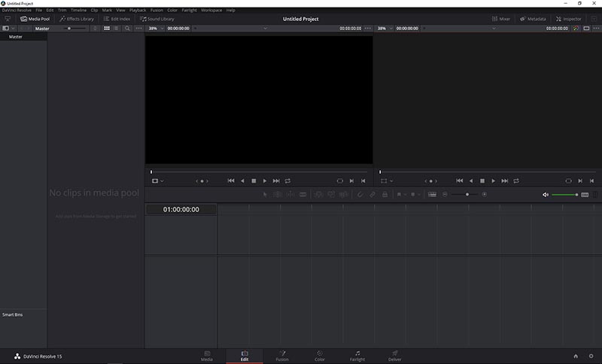
Task: Select the Dynamic Trim Mode tool
Action: (x=290, y=195)
